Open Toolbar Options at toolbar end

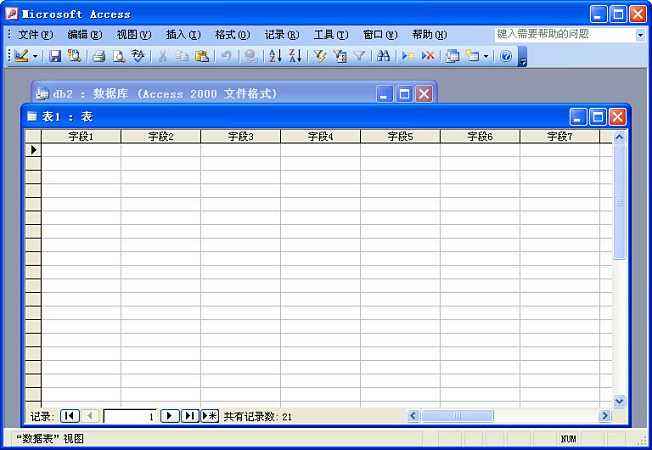523,57
